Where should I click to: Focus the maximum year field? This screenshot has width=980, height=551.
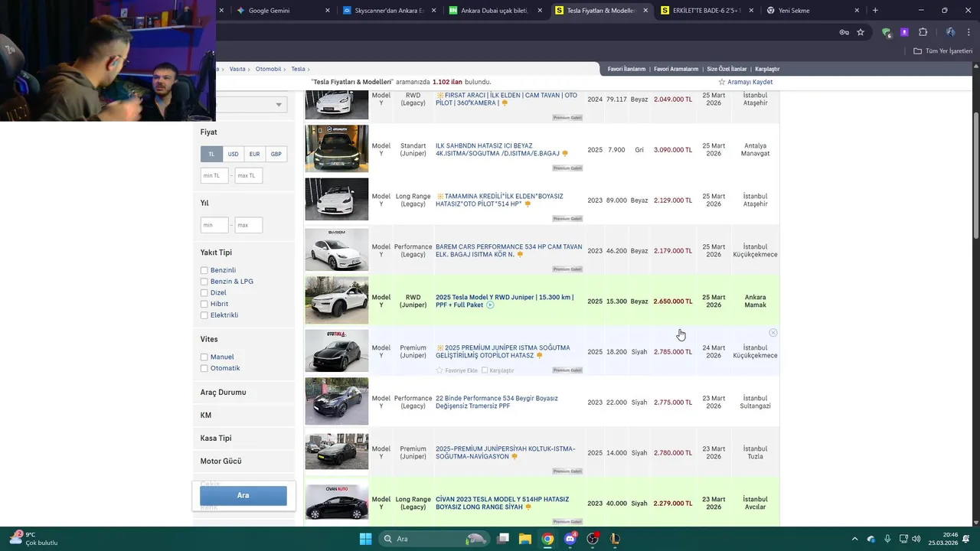click(249, 225)
